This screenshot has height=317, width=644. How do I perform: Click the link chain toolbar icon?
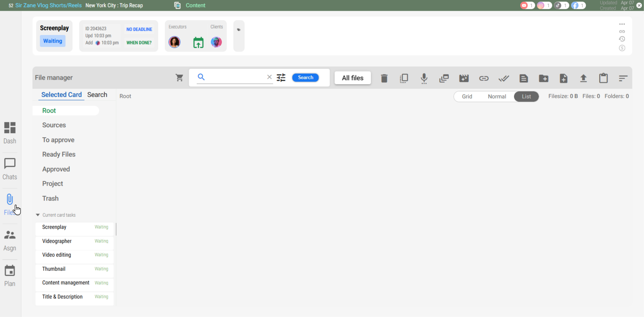(x=484, y=78)
